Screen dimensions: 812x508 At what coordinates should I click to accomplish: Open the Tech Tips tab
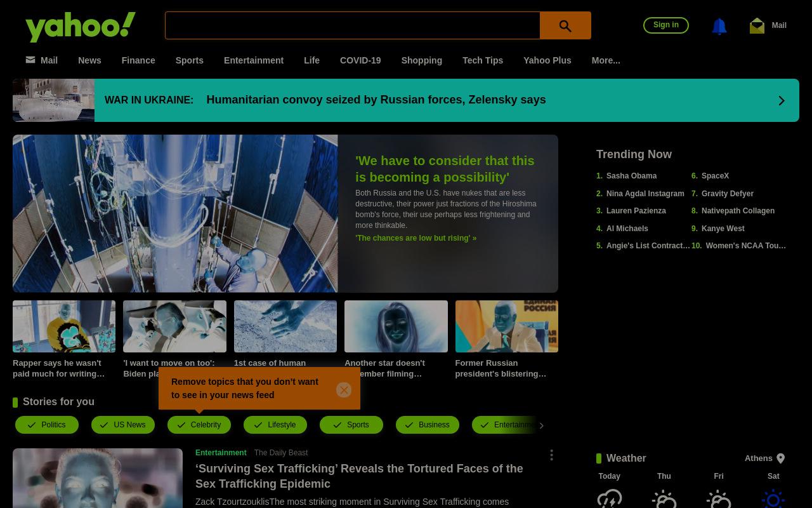[483, 60]
